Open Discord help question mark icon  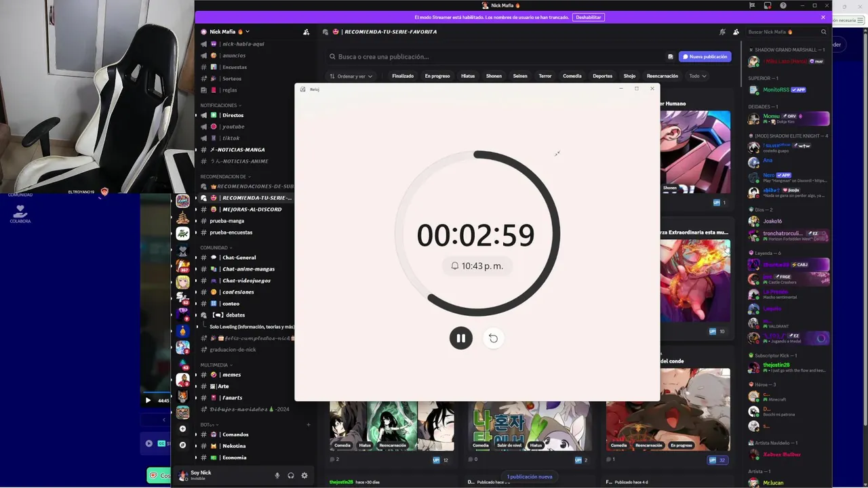[x=783, y=5]
